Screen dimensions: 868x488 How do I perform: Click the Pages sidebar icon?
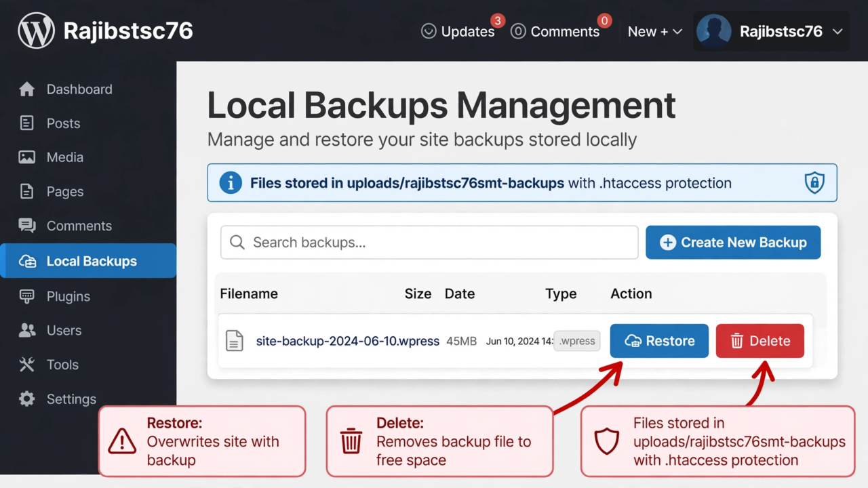[x=26, y=192]
